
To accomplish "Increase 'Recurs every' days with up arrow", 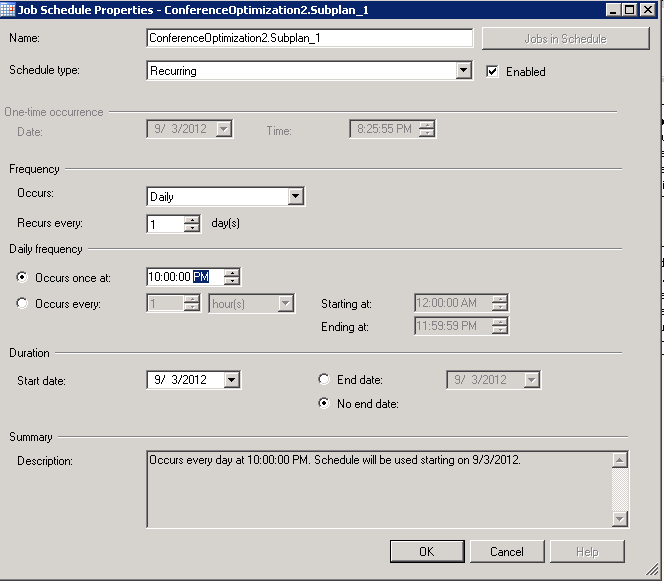I will coord(193,220).
